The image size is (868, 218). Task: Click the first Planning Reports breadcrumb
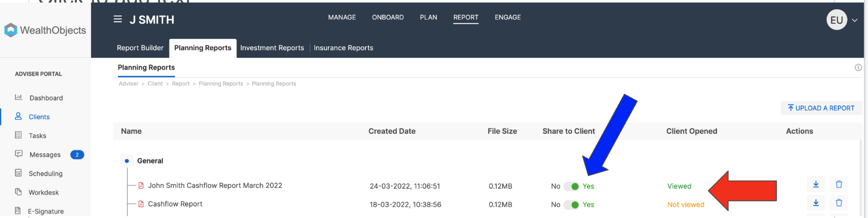pyautogui.click(x=220, y=83)
